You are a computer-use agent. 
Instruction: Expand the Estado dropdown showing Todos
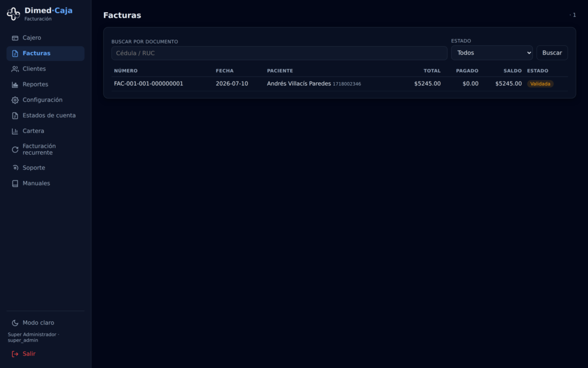pos(492,53)
